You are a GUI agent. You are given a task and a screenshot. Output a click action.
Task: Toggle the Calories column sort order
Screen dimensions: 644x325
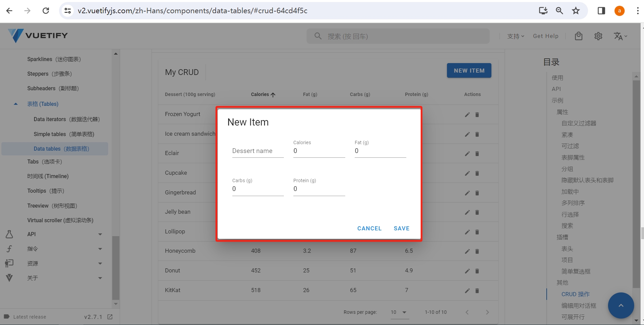(x=263, y=94)
